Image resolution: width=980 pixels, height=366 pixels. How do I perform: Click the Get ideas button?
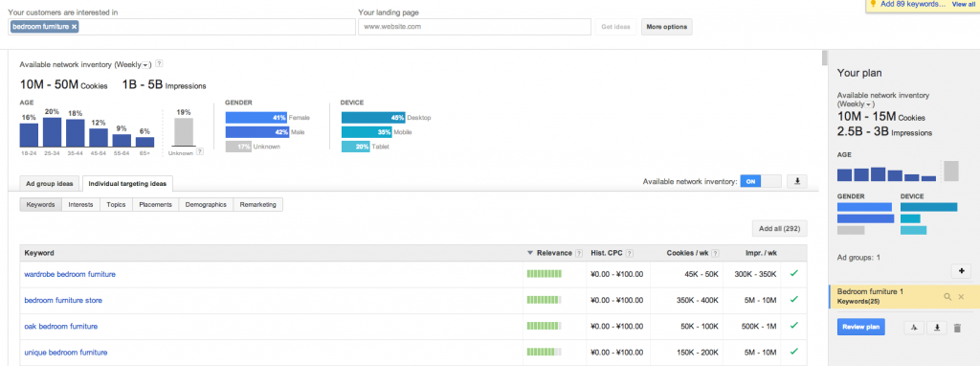coord(615,27)
